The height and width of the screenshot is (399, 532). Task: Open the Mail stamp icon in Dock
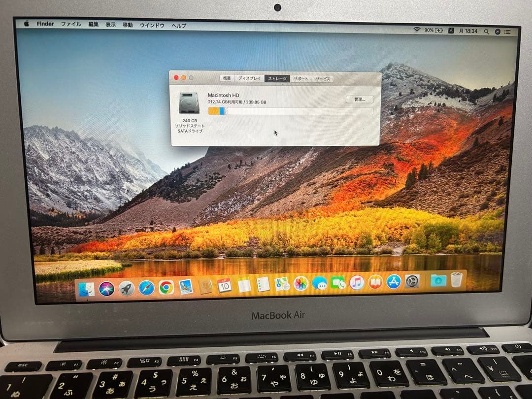(x=186, y=287)
